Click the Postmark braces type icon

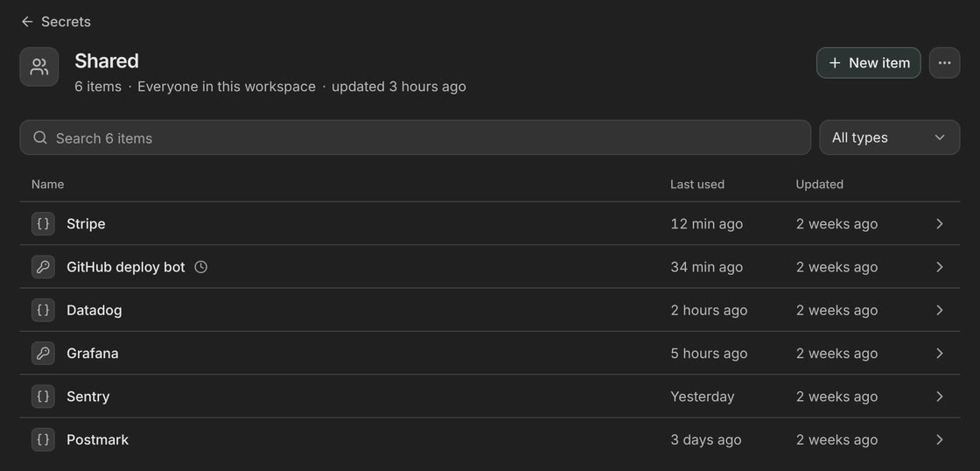(x=43, y=439)
